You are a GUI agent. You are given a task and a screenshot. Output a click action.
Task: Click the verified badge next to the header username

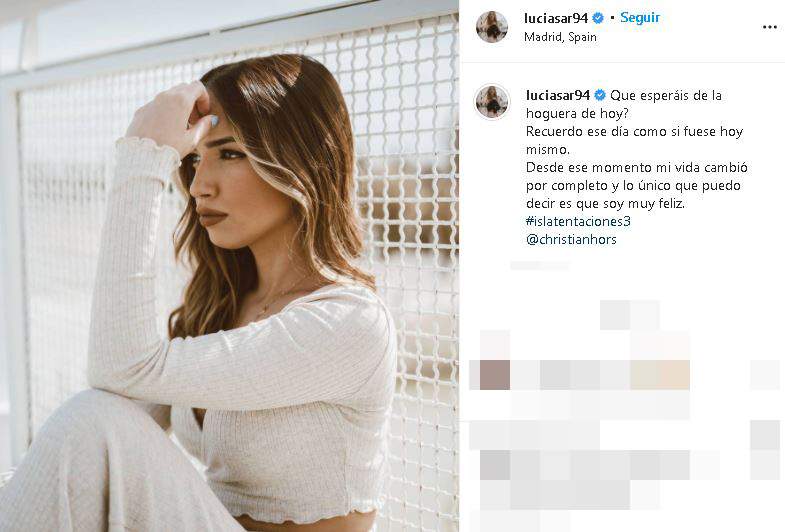point(598,18)
